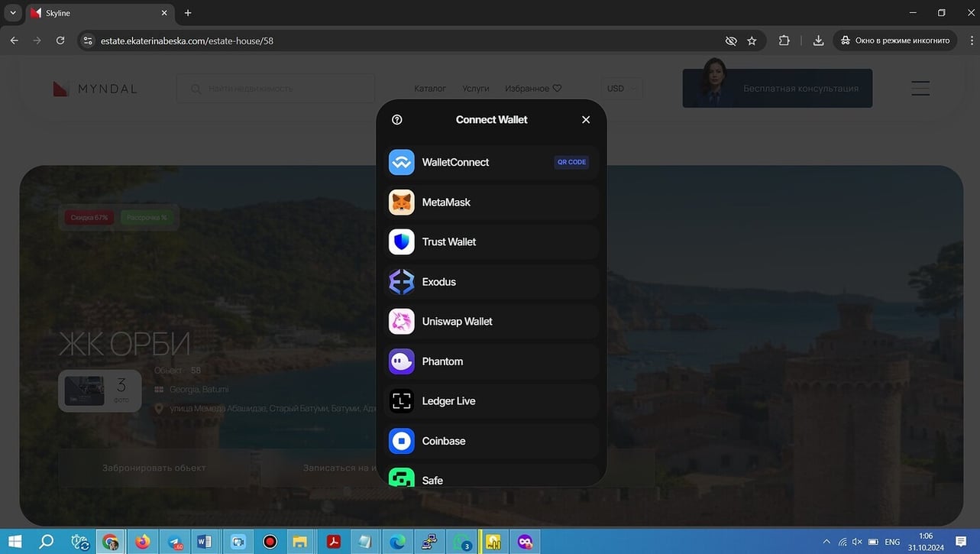This screenshot has height=554, width=980.
Task: Choose Coinbase wallet icon
Action: (402, 441)
